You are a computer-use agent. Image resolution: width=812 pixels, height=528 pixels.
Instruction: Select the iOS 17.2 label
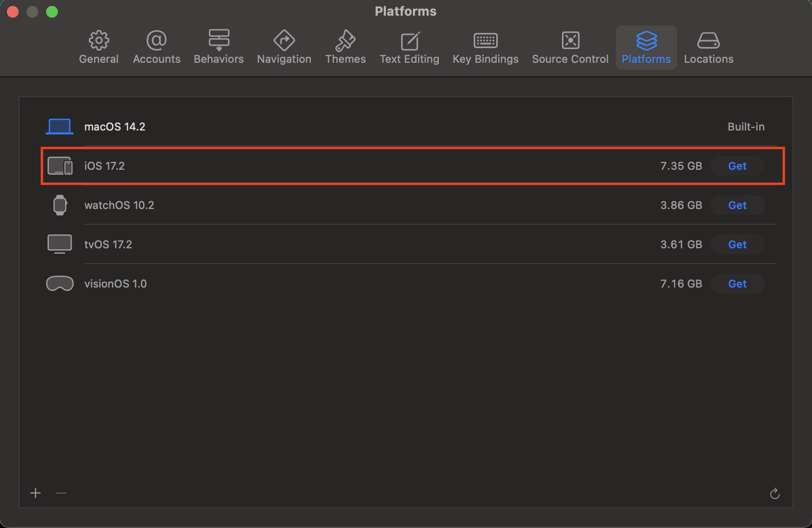tap(104, 166)
